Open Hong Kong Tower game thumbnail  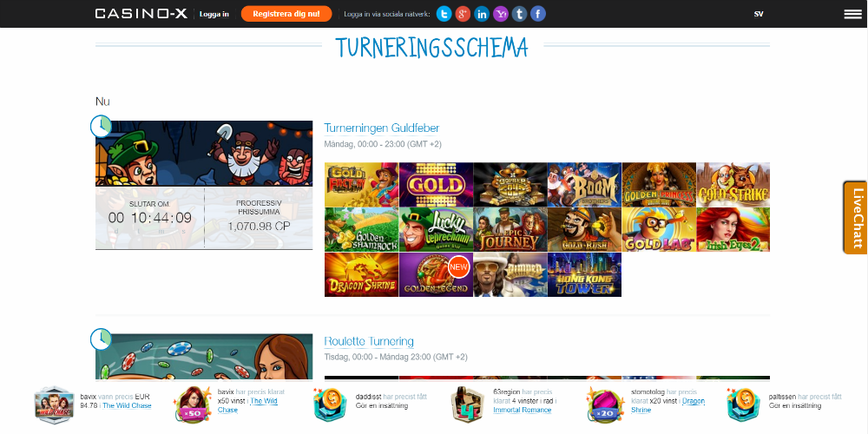tap(584, 274)
